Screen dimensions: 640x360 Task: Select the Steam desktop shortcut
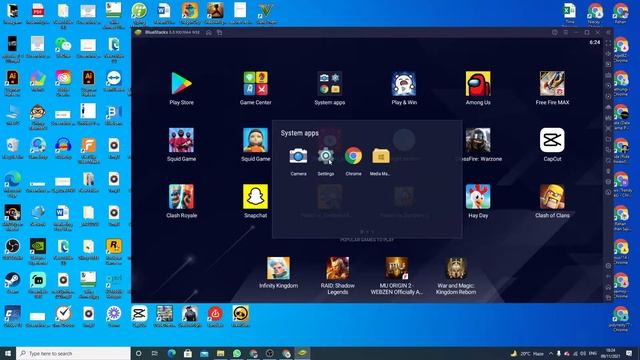click(12, 283)
